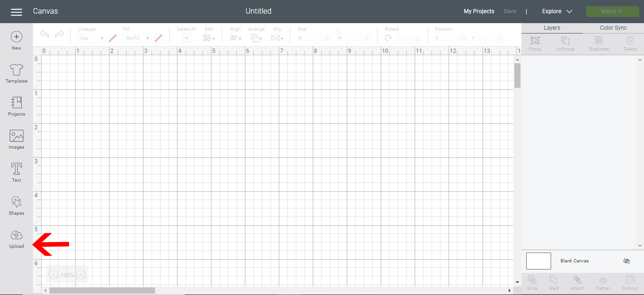Image resolution: width=644 pixels, height=295 pixels.
Task: Undo the last action
Action: (44, 34)
